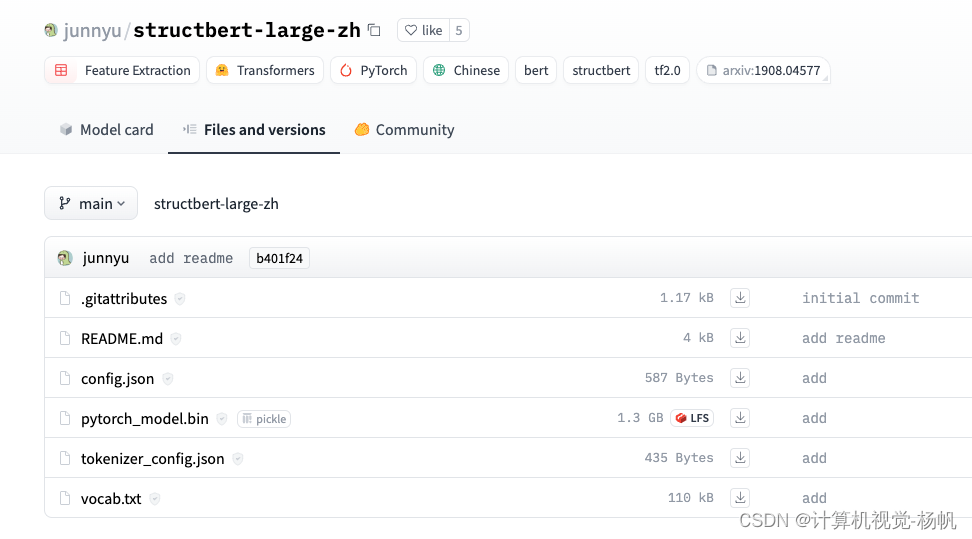Image resolution: width=972 pixels, height=539 pixels.
Task: Click 110 kB size of vocab.txt
Action: coord(691,497)
